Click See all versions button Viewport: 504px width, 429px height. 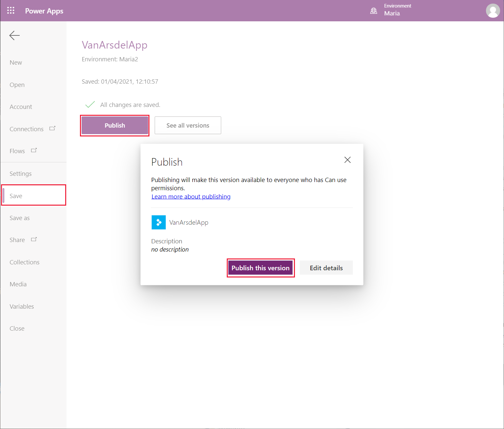(188, 125)
